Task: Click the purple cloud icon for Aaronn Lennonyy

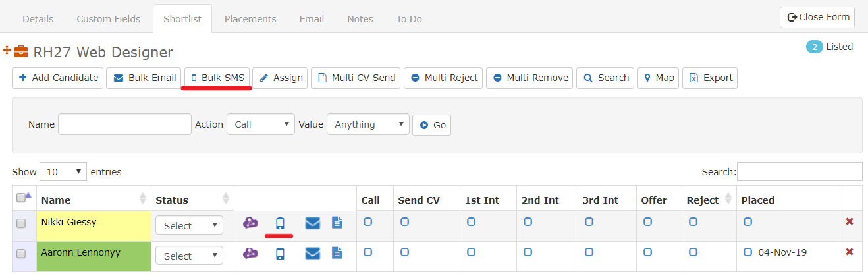Action: coord(250,253)
